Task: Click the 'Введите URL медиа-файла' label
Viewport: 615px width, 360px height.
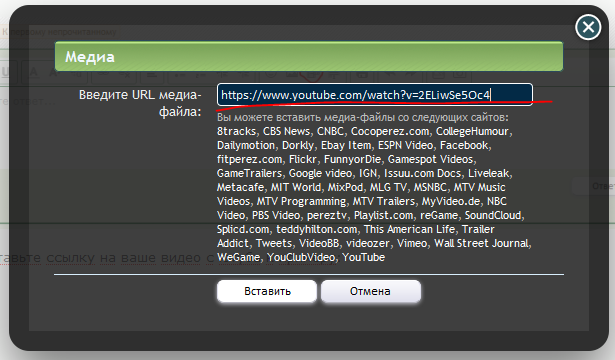Action: (x=140, y=103)
